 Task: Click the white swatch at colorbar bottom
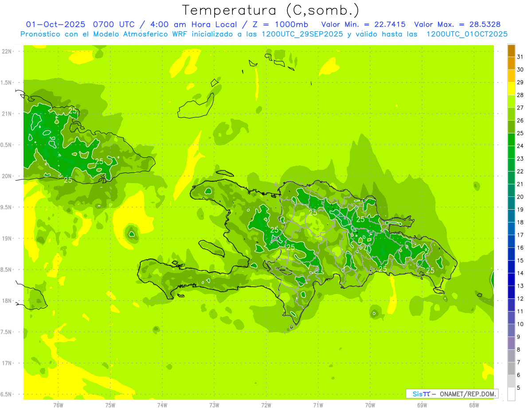tap(511, 394)
